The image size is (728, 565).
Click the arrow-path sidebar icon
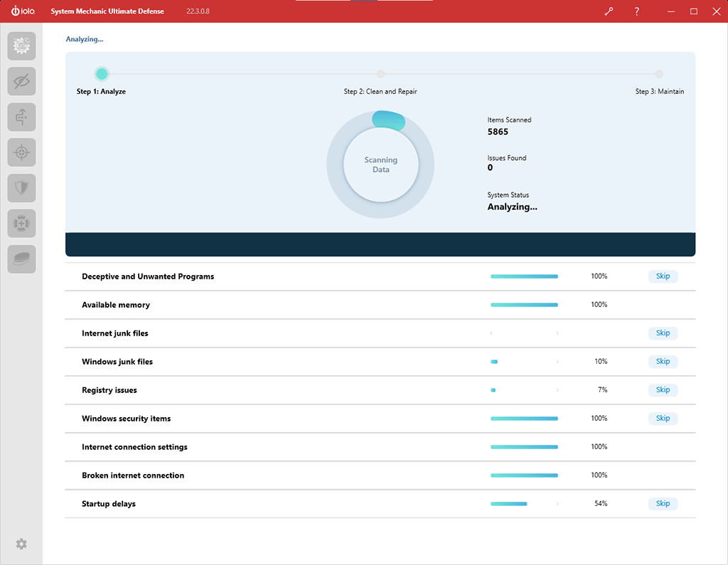coord(21,117)
